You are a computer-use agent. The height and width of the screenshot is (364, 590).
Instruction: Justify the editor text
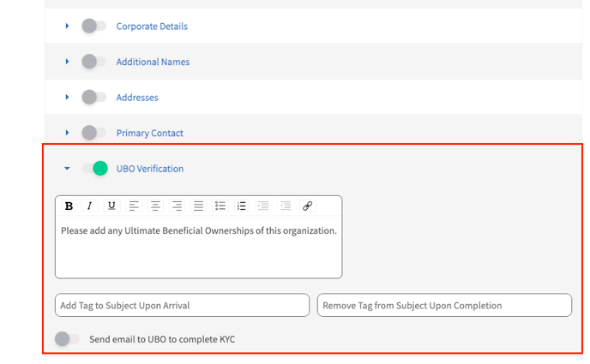pos(198,206)
